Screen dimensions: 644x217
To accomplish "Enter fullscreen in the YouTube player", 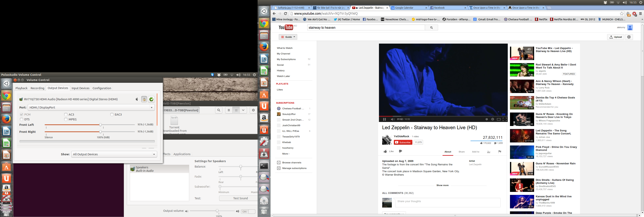I will click(x=505, y=119).
